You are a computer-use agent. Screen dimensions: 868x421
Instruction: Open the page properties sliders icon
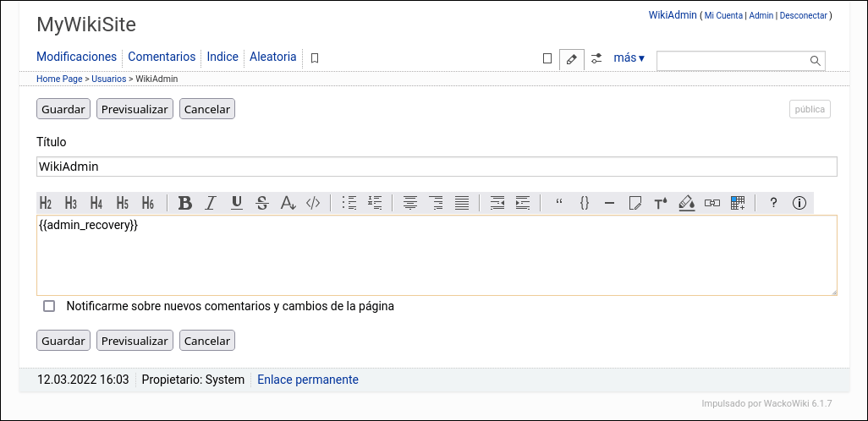[596, 58]
